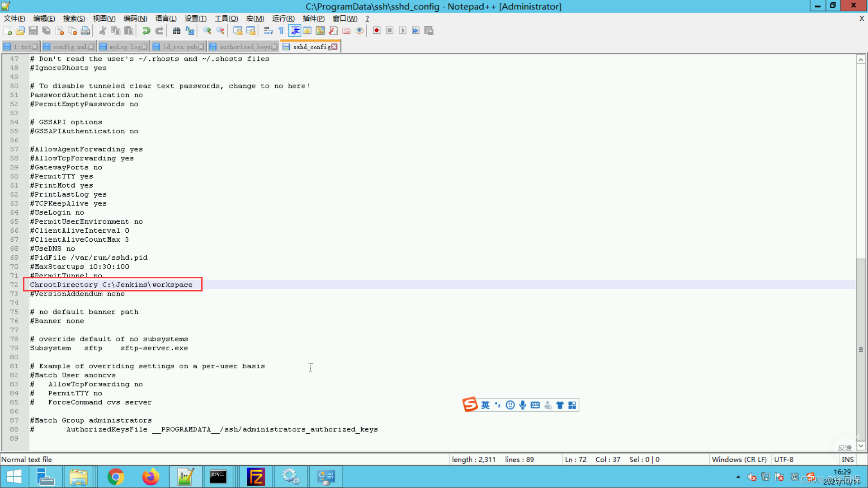Open the Find dialog via binoculars icon

pyautogui.click(x=176, y=30)
